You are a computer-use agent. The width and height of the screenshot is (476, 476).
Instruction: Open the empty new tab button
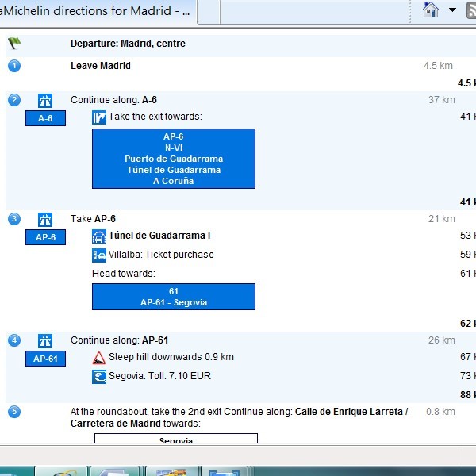coord(209,12)
